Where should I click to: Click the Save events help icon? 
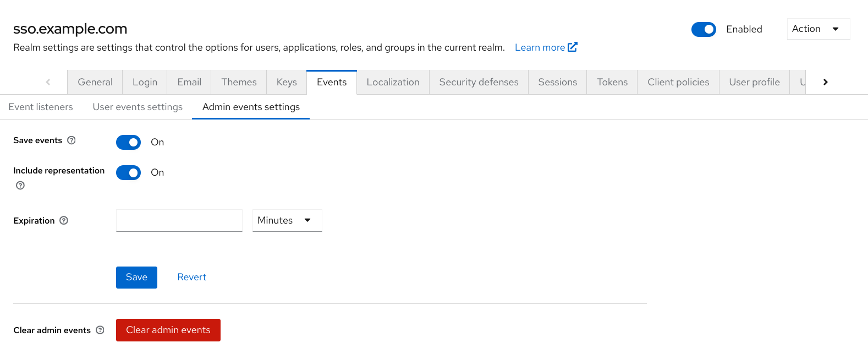tap(72, 140)
